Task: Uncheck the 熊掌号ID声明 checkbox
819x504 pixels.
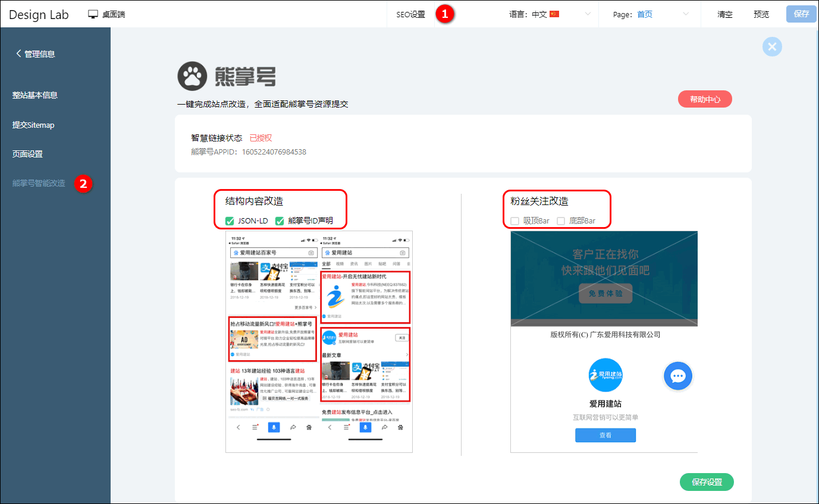Action: [x=280, y=221]
